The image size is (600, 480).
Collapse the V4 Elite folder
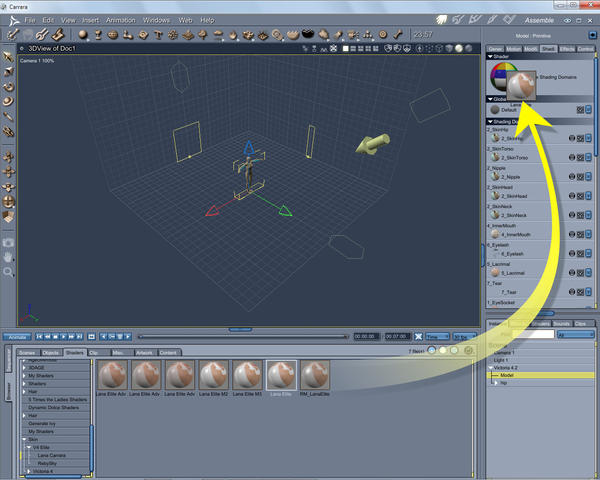(29, 447)
